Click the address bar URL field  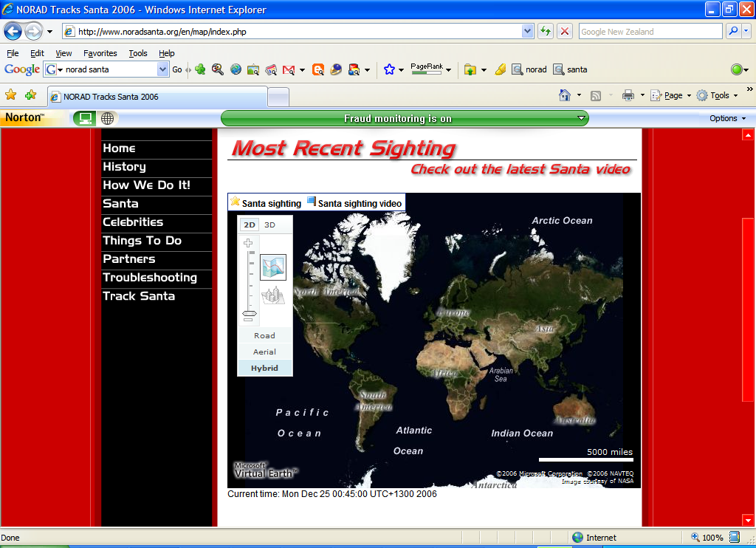pos(292,32)
